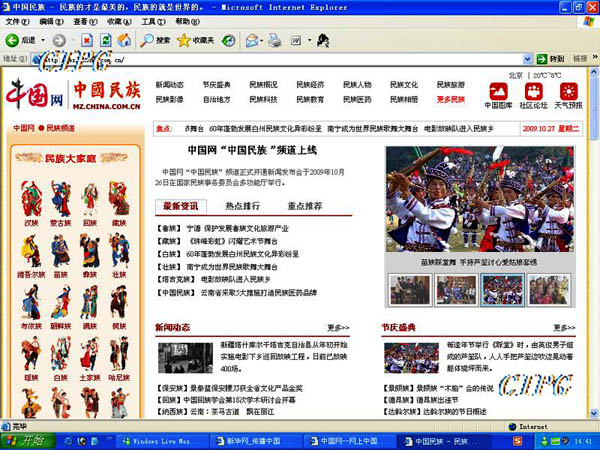600x450 pixels.
Task: Switch to the 重点推荐 tab
Action: point(305,206)
